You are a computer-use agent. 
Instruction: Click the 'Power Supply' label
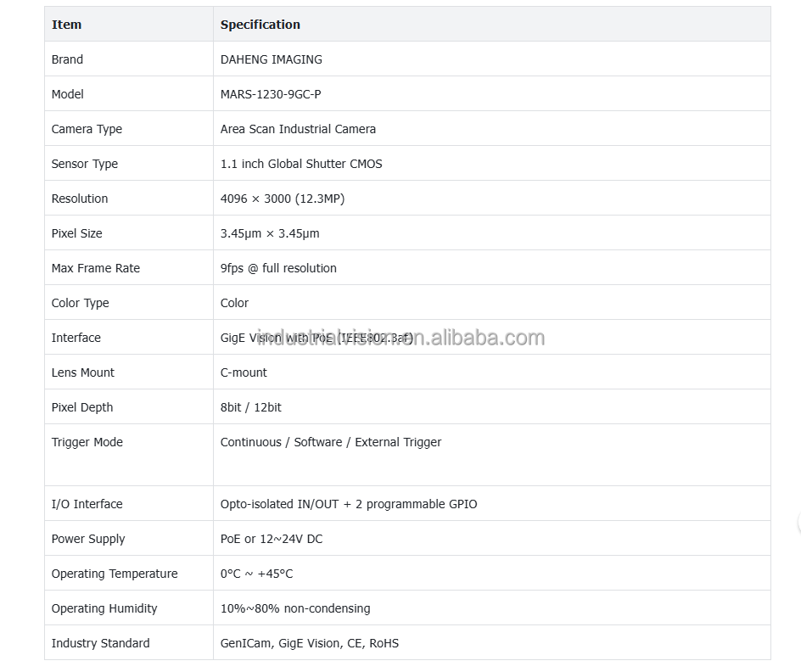coord(88,540)
